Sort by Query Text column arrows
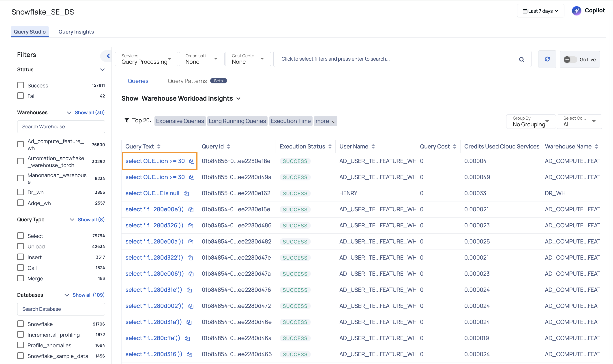 click(x=159, y=146)
